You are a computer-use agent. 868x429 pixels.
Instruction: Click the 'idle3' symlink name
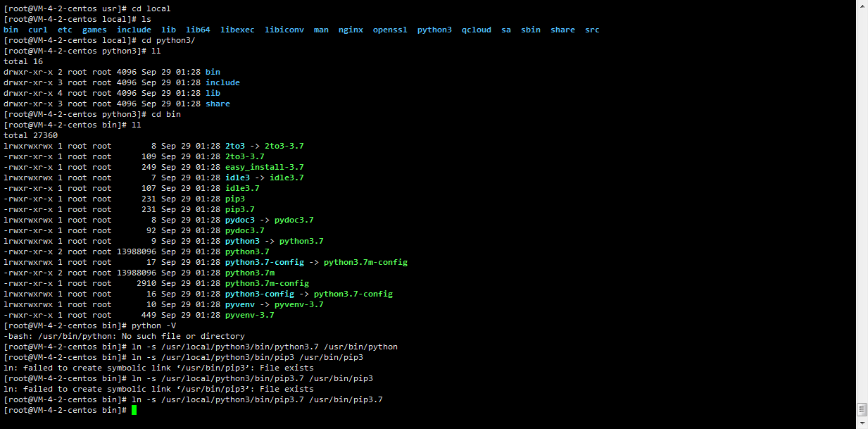coord(237,178)
